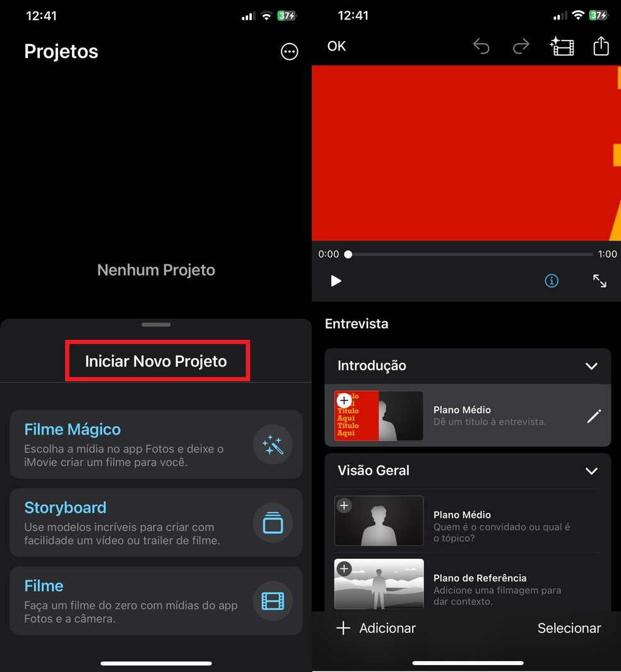Viewport: 621px width, 672px height.
Task: Choose the Filme project option
Action: pos(156,601)
